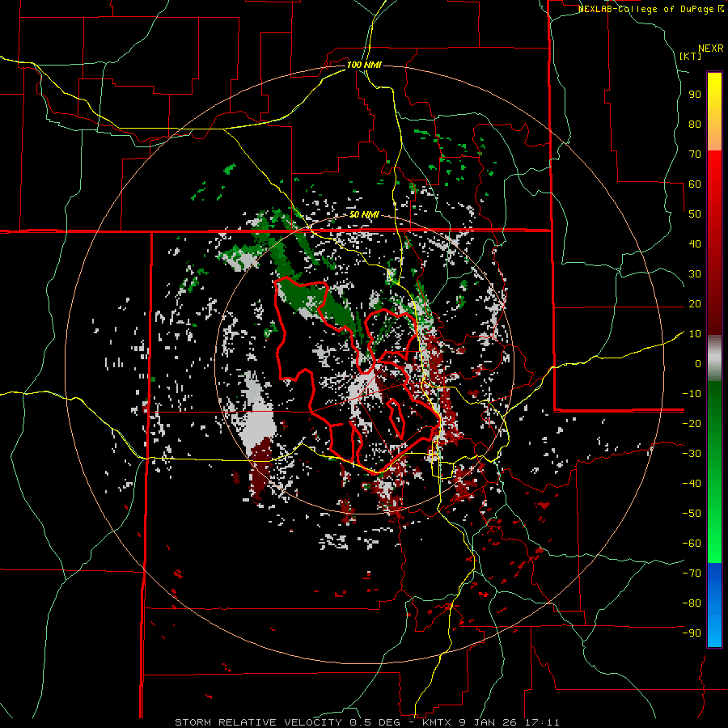The image size is (728, 728).
Task: Select the "NEXR" label above the color bar
Action: [711, 49]
